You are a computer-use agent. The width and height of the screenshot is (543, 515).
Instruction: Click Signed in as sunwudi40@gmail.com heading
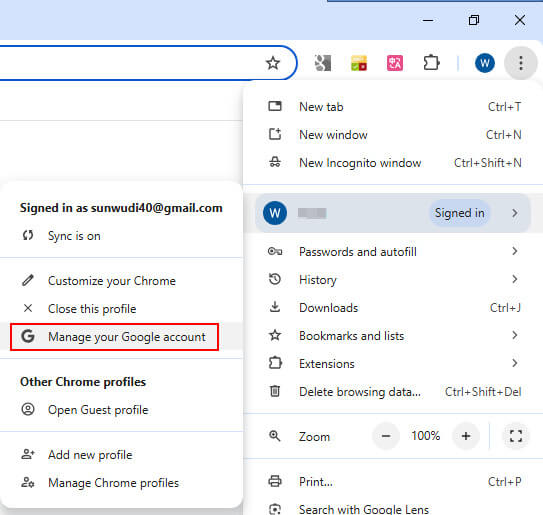click(121, 208)
